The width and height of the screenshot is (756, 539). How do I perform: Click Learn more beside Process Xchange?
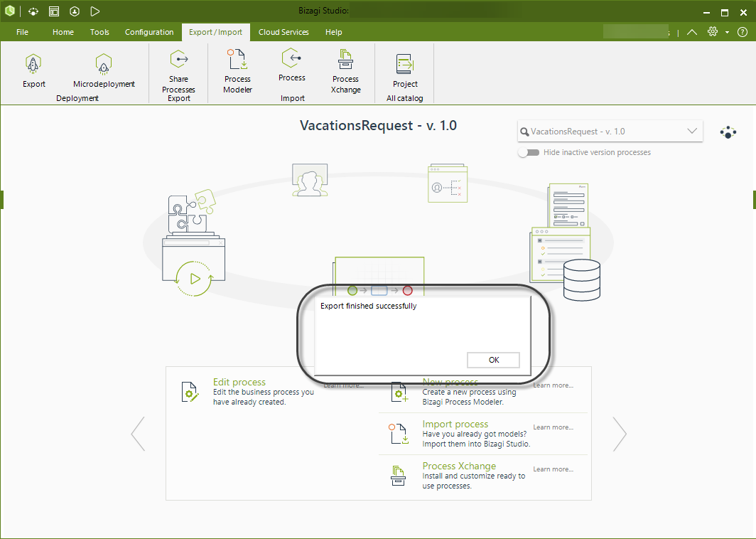[553, 469]
